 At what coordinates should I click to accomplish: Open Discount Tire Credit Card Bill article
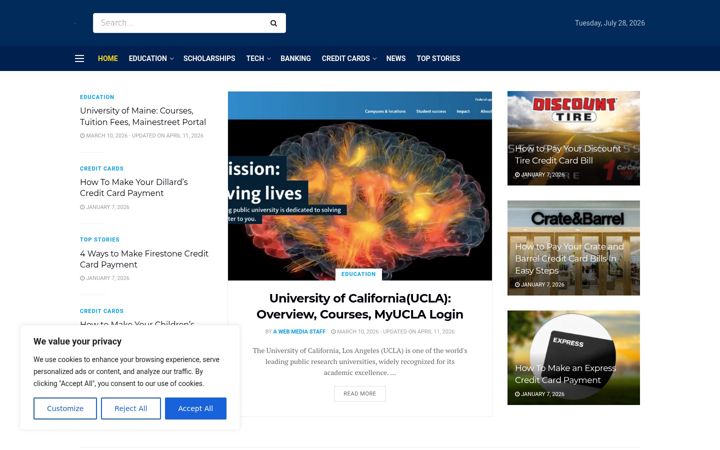tap(568, 155)
